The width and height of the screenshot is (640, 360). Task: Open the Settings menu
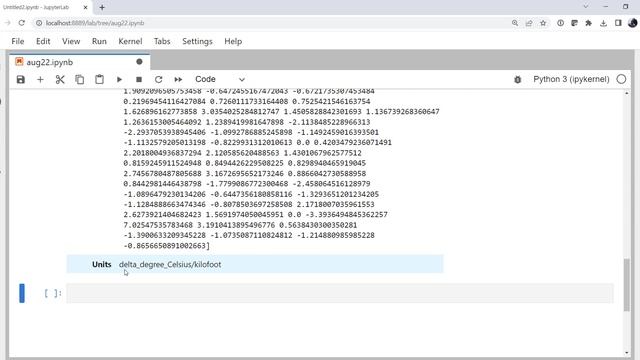[197, 41]
